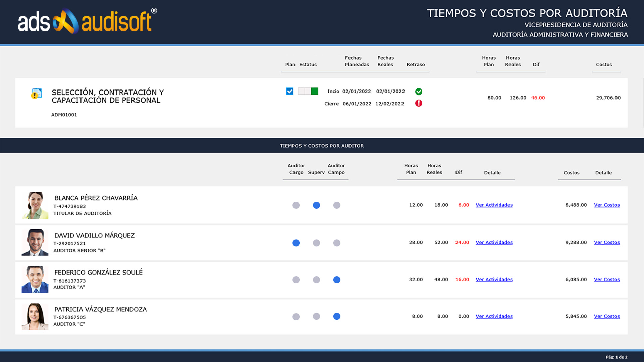Select Auditor Cargo for David Vadillo
Image resolution: width=644 pixels, height=362 pixels.
click(296, 243)
